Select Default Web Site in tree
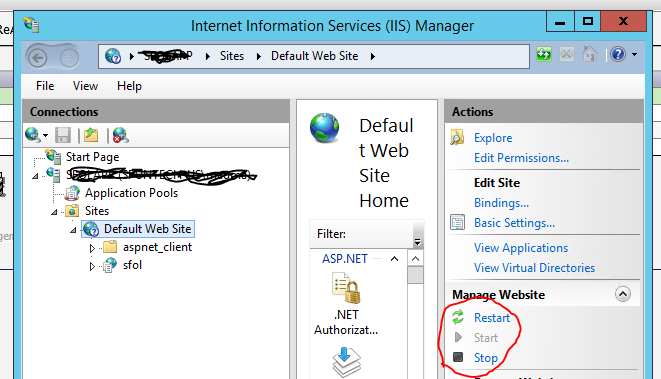Image resolution: width=661 pixels, height=379 pixels. click(x=148, y=229)
